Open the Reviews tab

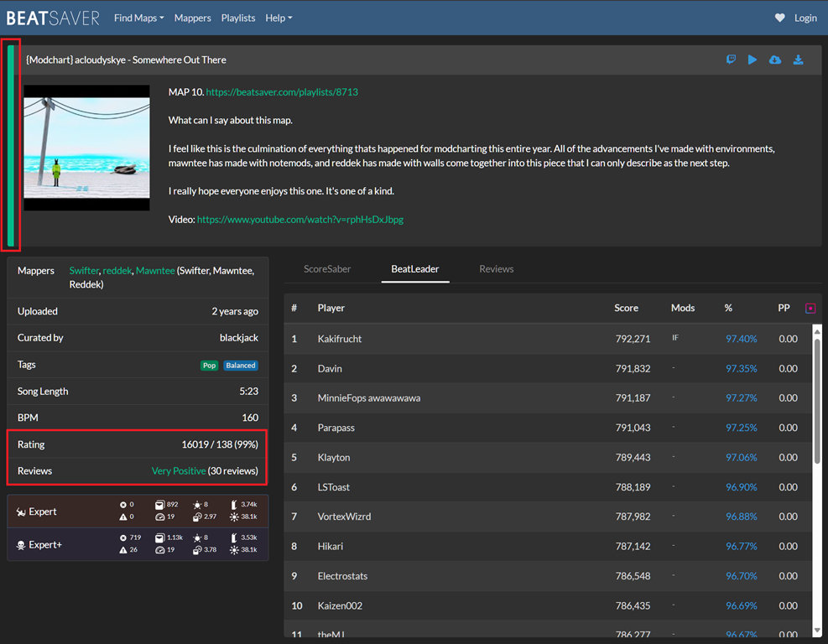tap(496, 269)
